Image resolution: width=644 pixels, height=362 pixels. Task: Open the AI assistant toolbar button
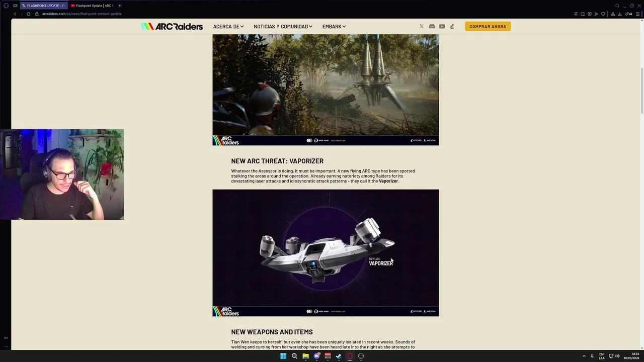(628, 14)
